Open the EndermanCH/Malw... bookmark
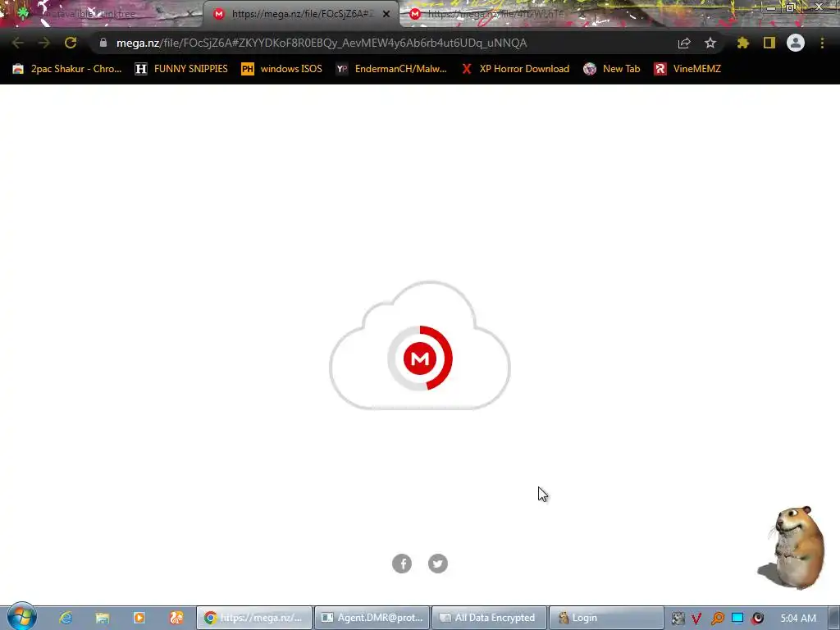 coord(391,69)
